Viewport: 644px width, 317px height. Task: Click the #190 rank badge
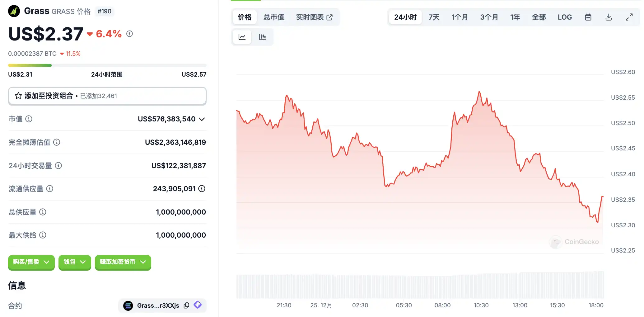pyautogui.click(x=104, y=12)
